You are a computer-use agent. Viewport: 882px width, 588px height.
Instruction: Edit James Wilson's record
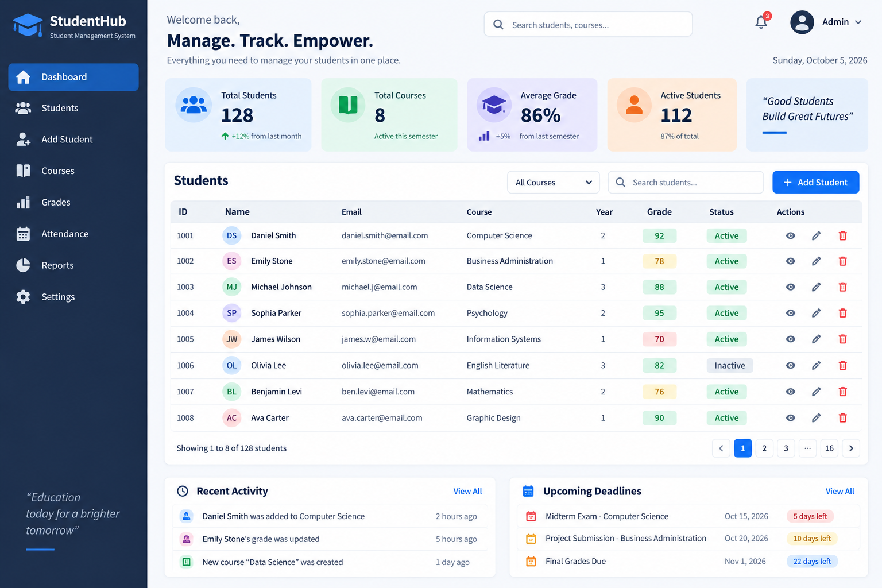[x=816, y=339]
